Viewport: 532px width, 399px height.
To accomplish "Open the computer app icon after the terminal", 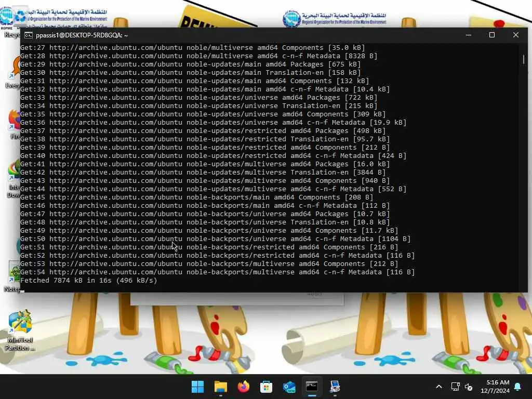I will click(335, 387).
